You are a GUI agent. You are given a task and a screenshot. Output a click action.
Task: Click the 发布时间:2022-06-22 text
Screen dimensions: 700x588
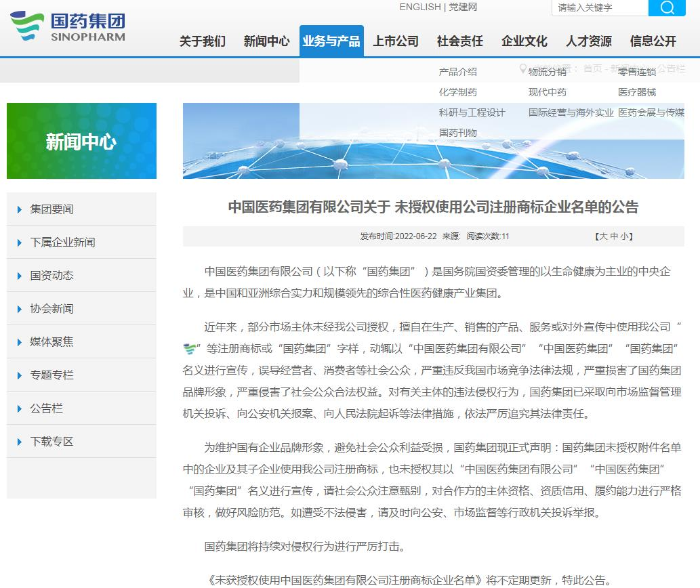pos(398,236)
